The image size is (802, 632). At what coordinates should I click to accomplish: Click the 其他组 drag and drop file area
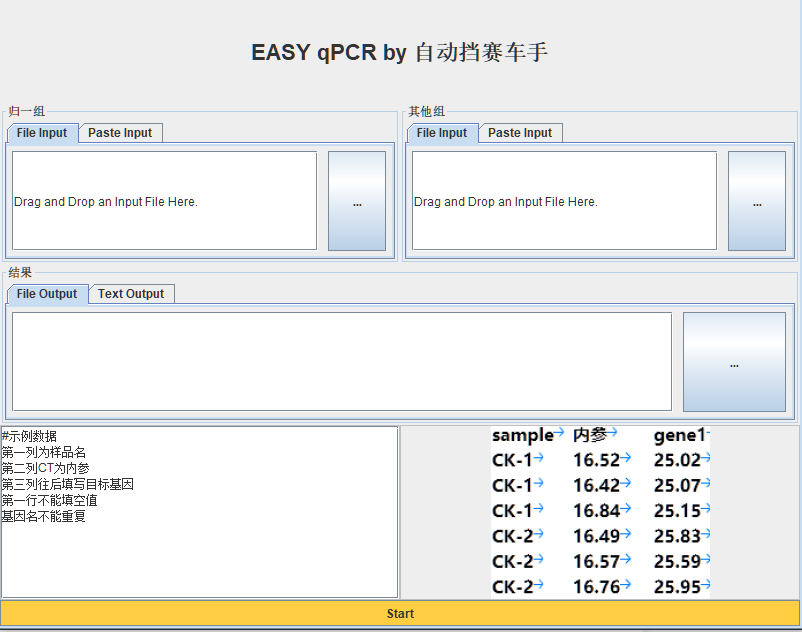coord(564,201)
